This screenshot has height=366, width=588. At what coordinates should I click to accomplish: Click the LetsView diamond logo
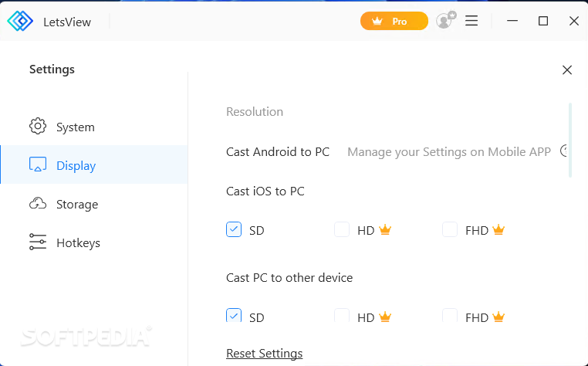click(x=20, y=21)
